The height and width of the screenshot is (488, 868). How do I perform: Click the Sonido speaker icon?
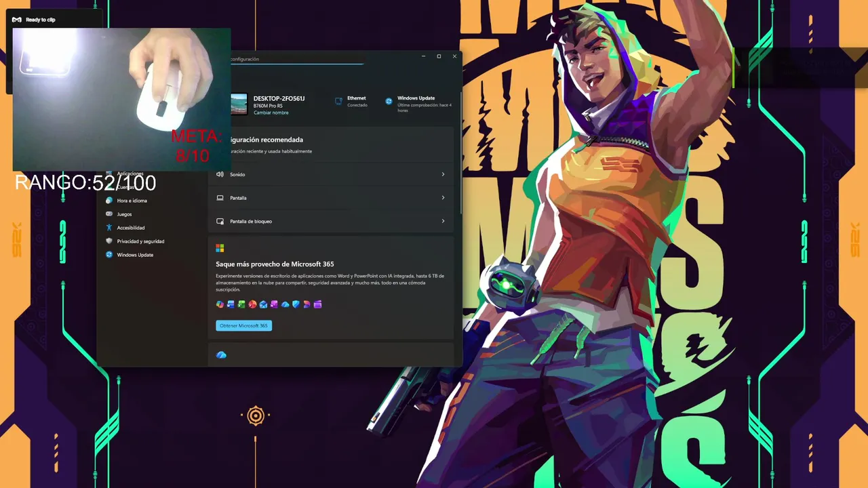point(220,174)
